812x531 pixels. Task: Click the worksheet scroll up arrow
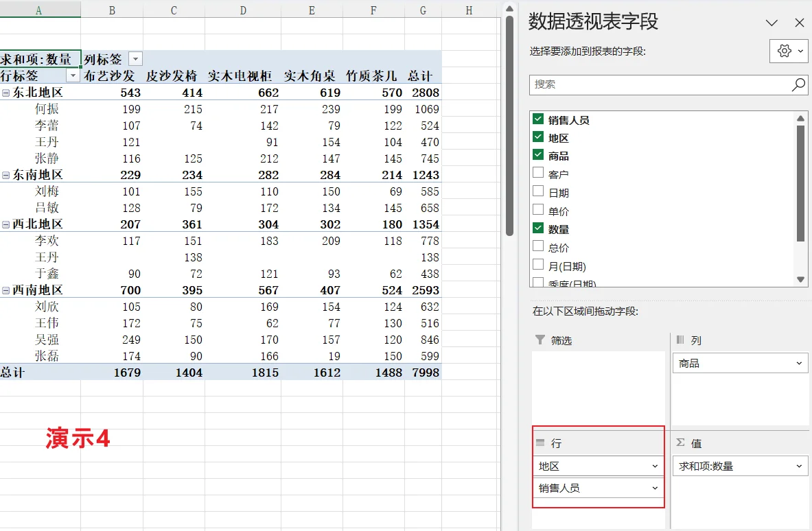click(x=509, y=9)
